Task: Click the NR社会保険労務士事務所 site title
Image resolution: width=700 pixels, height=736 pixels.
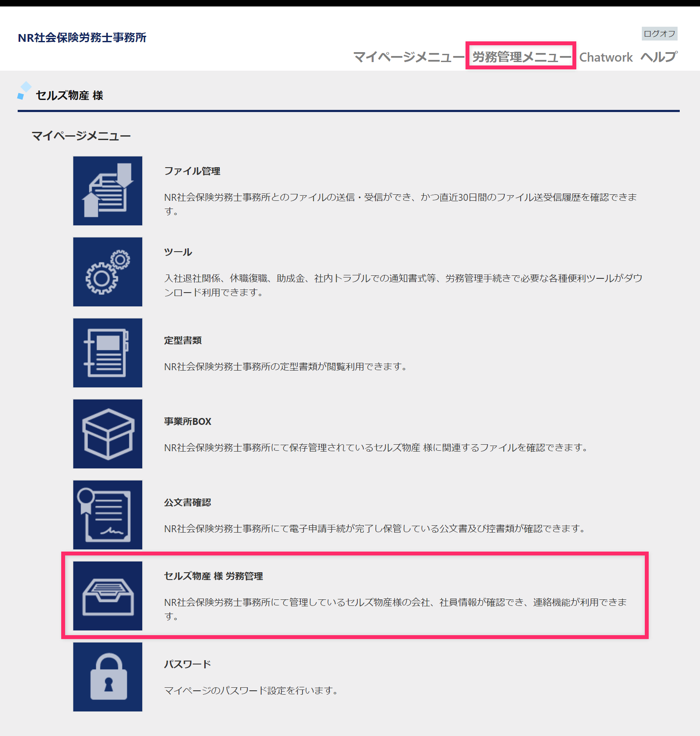Action: [x=82, y=37]
